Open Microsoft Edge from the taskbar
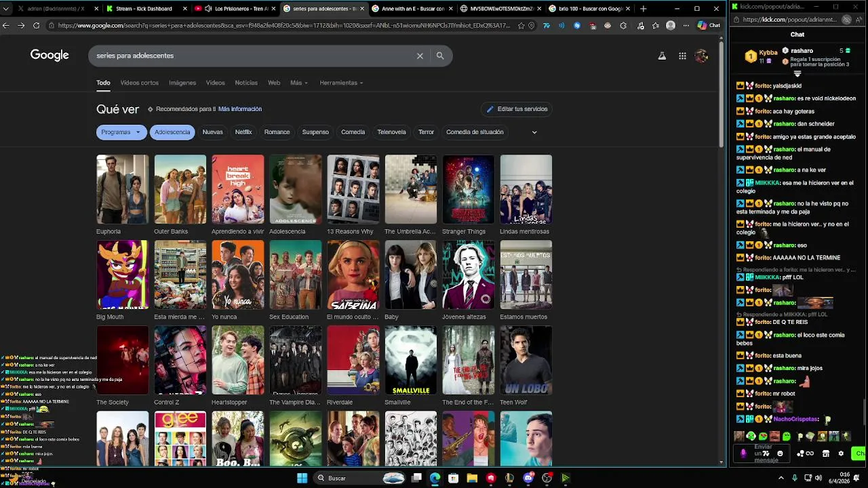 435,478
